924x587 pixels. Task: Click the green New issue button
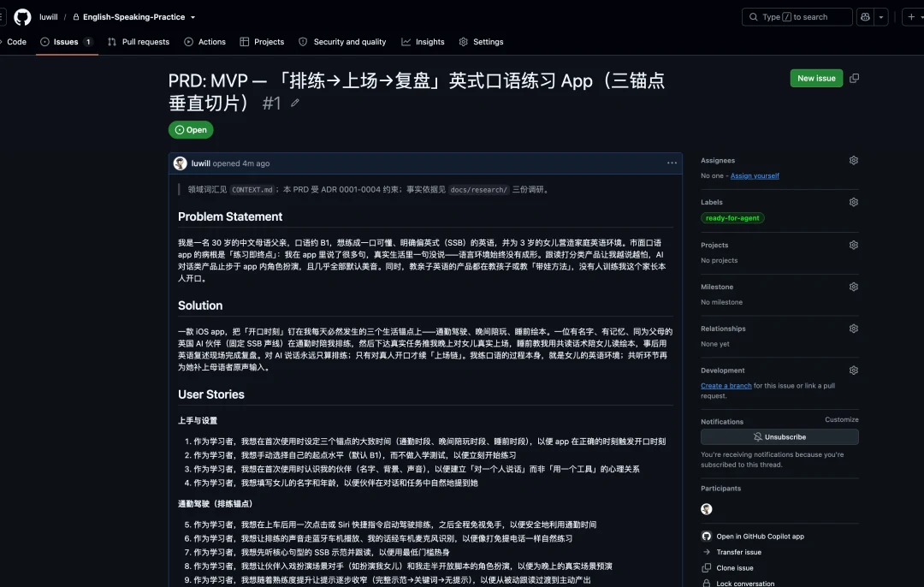coord(816,79)
